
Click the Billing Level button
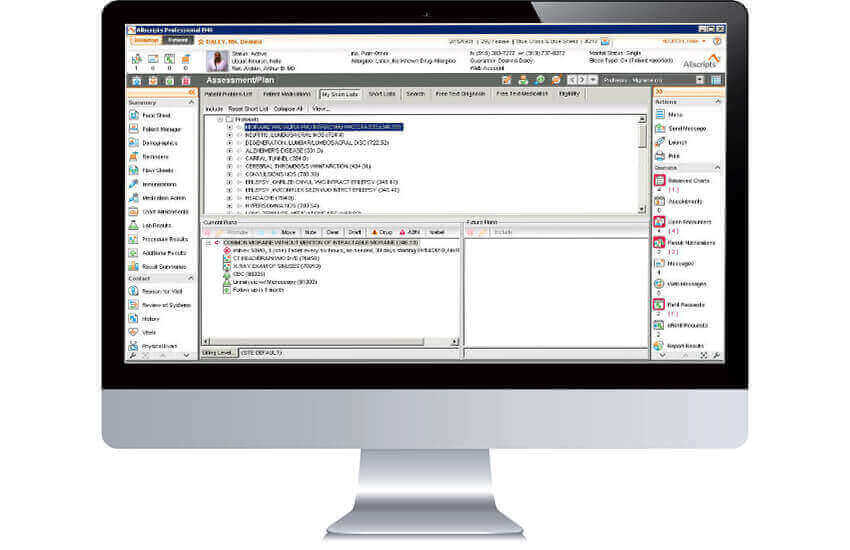coord(219,353)
